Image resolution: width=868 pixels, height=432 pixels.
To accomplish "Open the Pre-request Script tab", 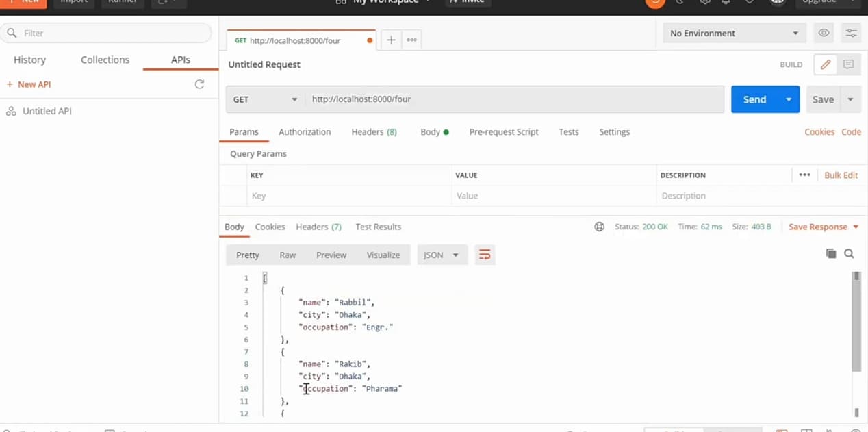I will (x=504, y=131).
